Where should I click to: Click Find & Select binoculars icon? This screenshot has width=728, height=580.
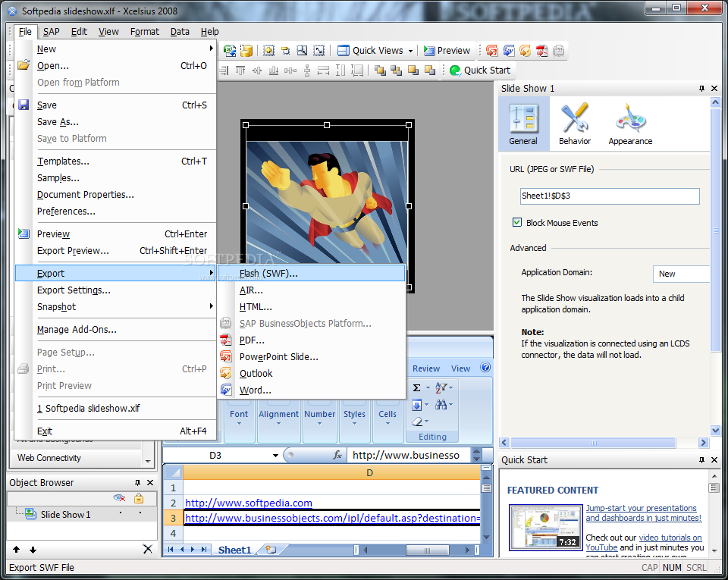click(441, 405)
